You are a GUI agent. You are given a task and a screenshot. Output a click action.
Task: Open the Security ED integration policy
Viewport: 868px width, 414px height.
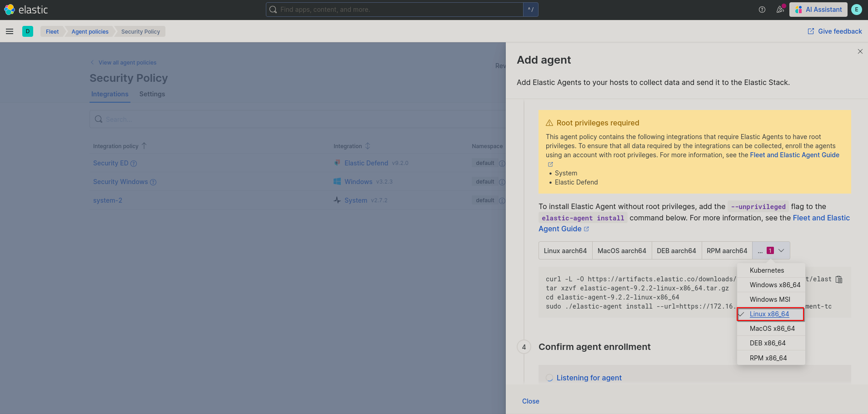click(111, 163)
